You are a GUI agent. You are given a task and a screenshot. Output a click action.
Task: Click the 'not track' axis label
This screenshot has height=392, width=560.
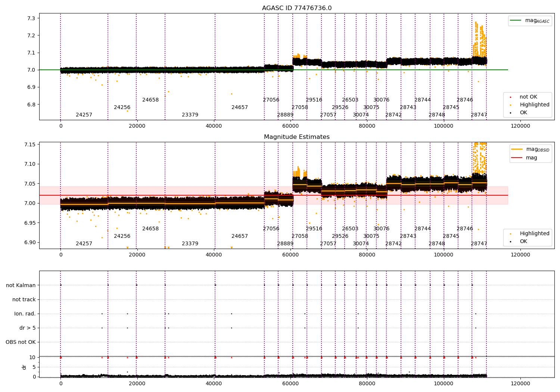[x=24, y=299]
